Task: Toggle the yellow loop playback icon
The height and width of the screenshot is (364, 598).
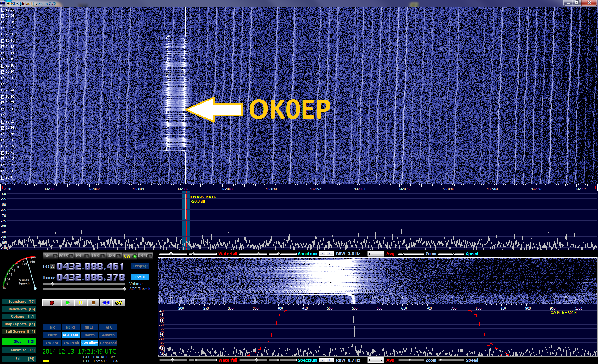Action: pos(119,303)
